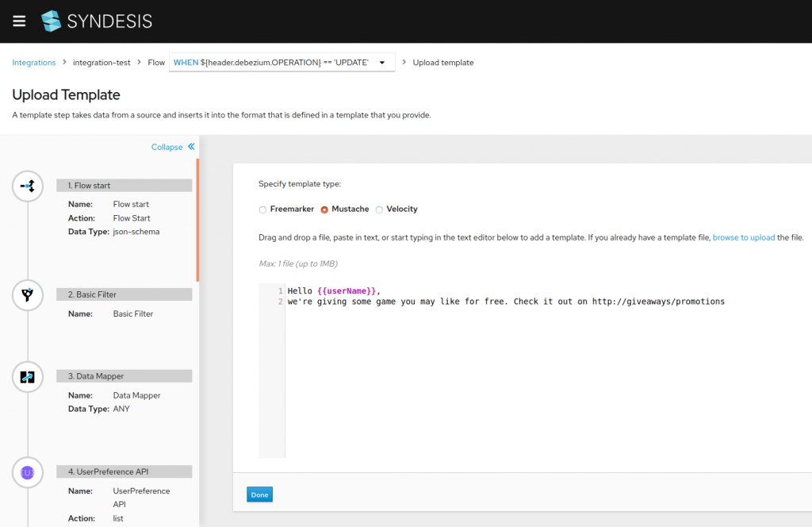Screen dimensions: 812x527
Task: Open integration-test breadcrumb item
Action: [x=101, y=63]
